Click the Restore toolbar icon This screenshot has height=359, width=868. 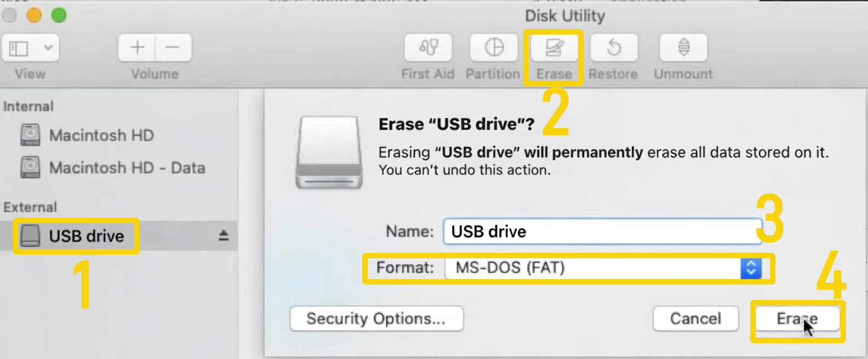(614, 48)
